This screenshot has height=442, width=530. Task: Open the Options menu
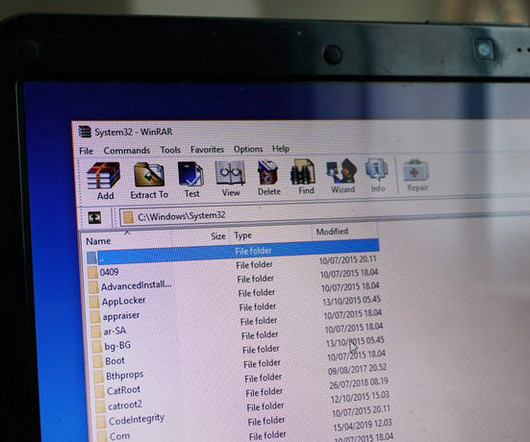pos(248,149)
